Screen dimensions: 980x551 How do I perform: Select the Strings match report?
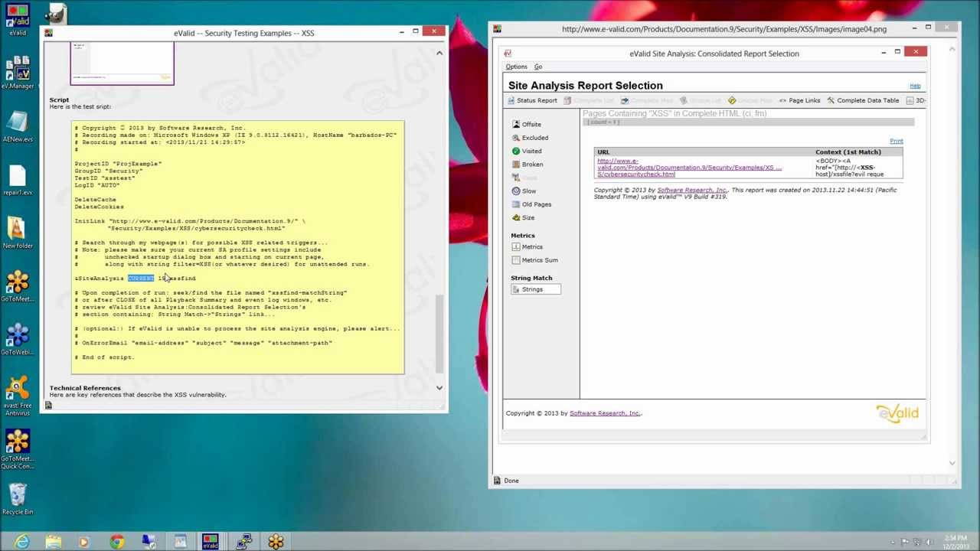click(535, 289)
